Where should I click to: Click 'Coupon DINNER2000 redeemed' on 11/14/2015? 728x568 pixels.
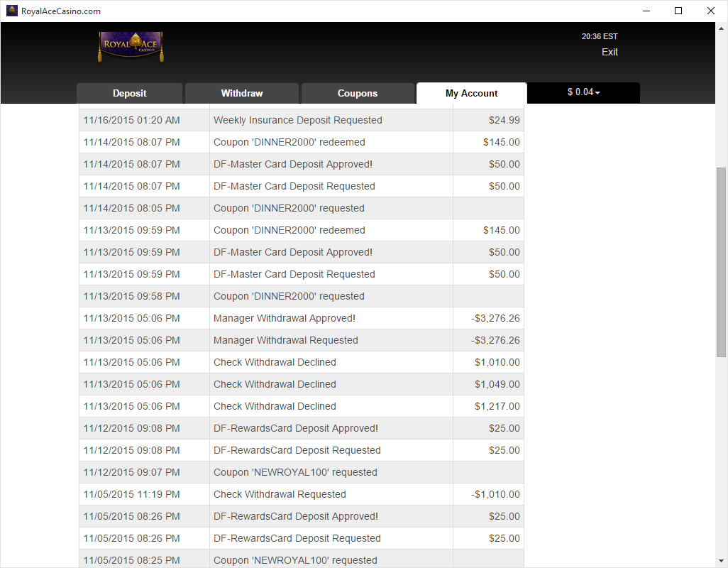pyautogui.click(x=289, y=142)
